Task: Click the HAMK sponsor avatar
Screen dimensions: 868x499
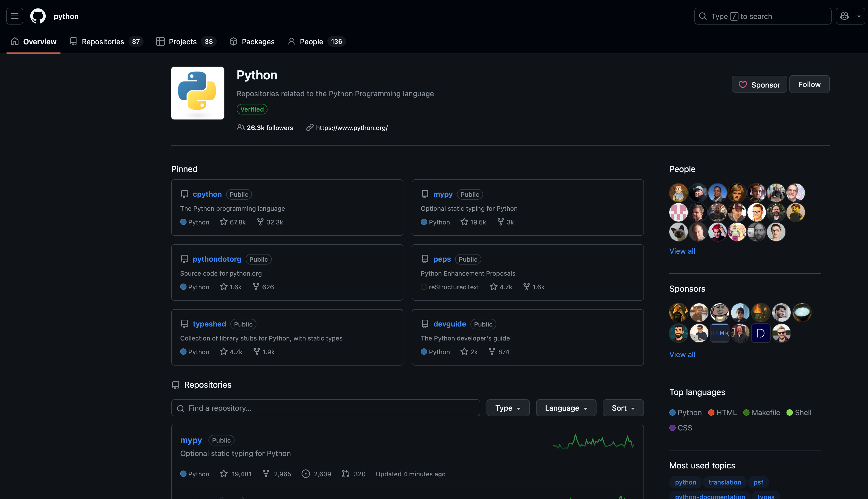Action: [719, 333]
